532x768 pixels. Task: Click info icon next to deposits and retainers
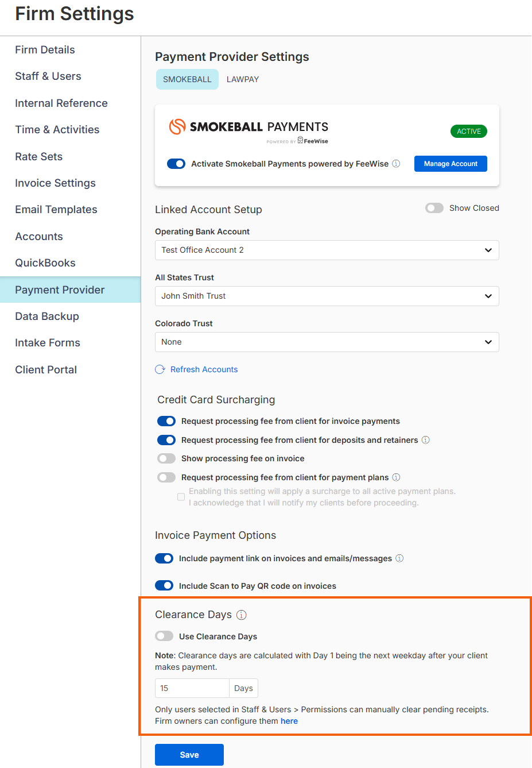(x=426, y=440)
